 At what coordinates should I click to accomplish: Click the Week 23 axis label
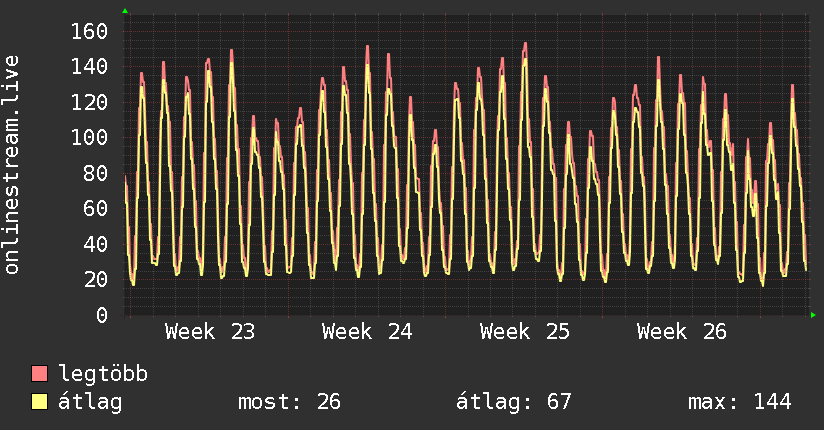pyautogui.click(x=210, y=332)
